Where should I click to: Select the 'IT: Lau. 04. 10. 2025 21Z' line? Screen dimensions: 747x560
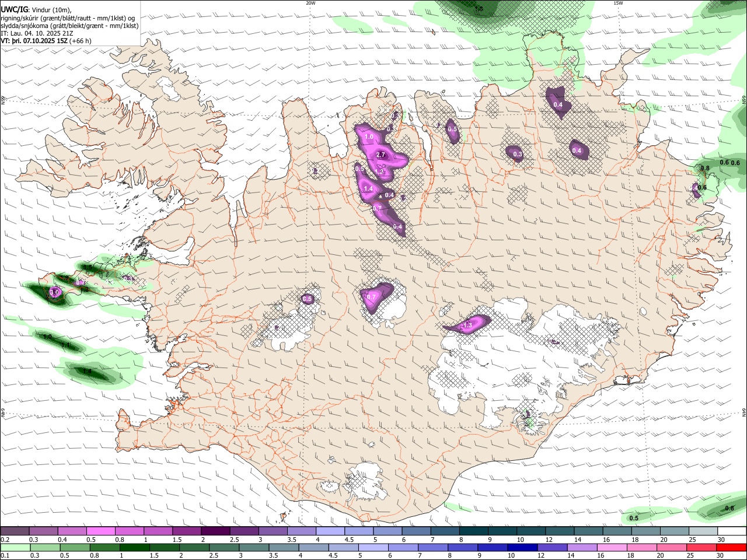[x=37, y=33]
